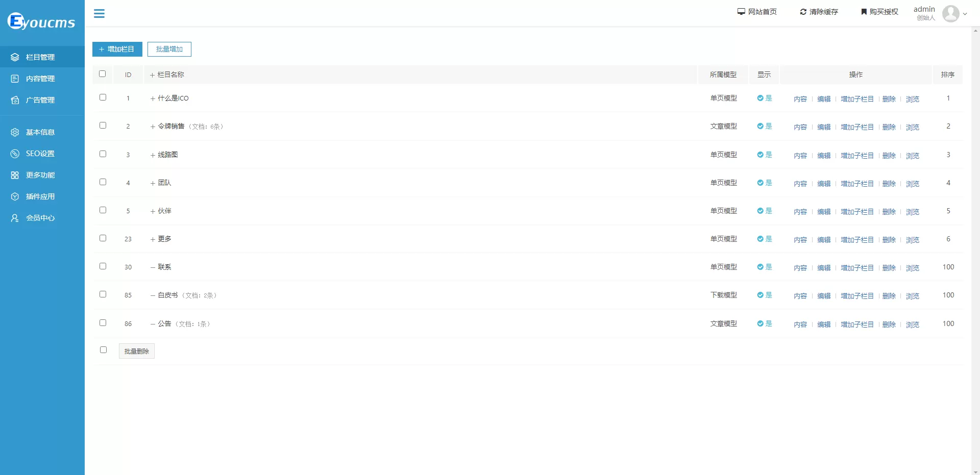The image size is (980, 475).
Task: Click the purchase license bookmark icon
Action: [x=864, y=12]
